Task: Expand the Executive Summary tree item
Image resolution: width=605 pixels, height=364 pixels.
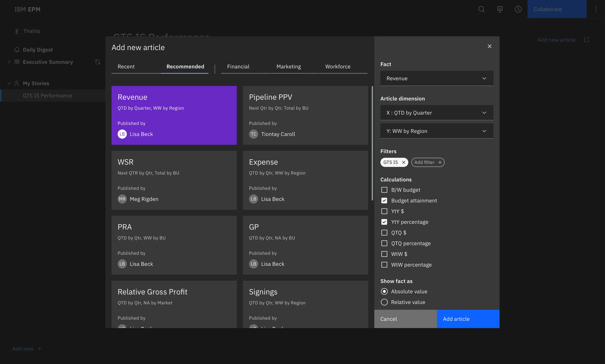Action: (x=9, y=62)
